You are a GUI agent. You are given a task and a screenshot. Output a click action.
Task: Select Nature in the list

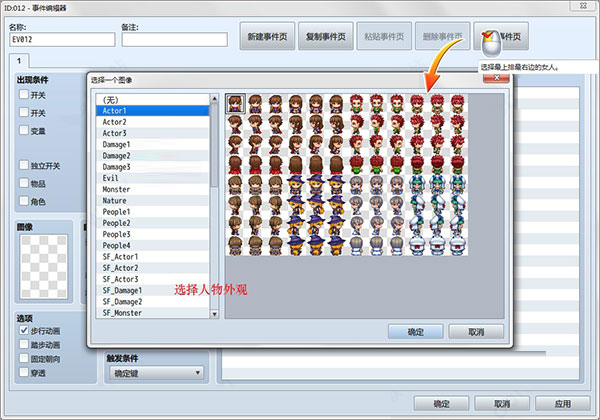tap(153, 200)
